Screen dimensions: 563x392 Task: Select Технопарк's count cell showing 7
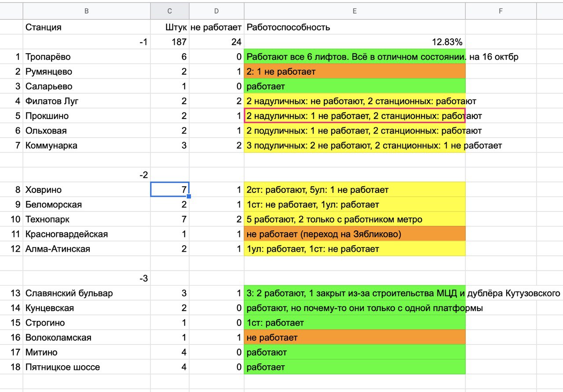(170, 219)
